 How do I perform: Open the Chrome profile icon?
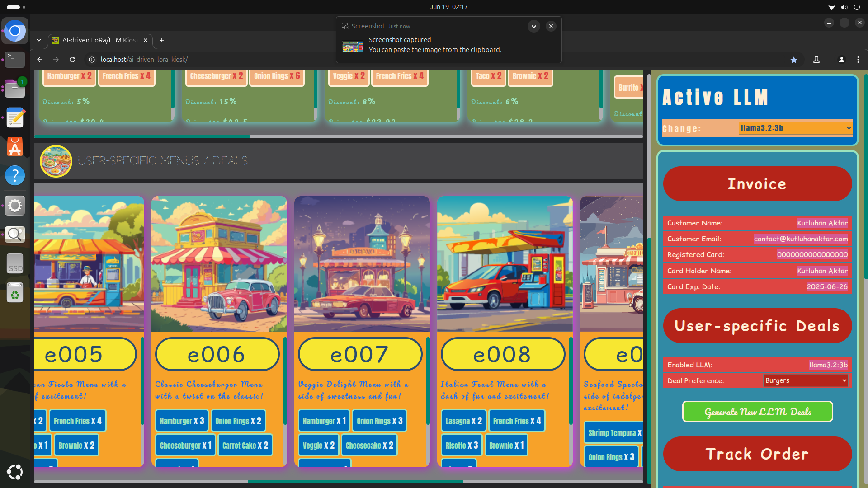[x=842, y=60]
